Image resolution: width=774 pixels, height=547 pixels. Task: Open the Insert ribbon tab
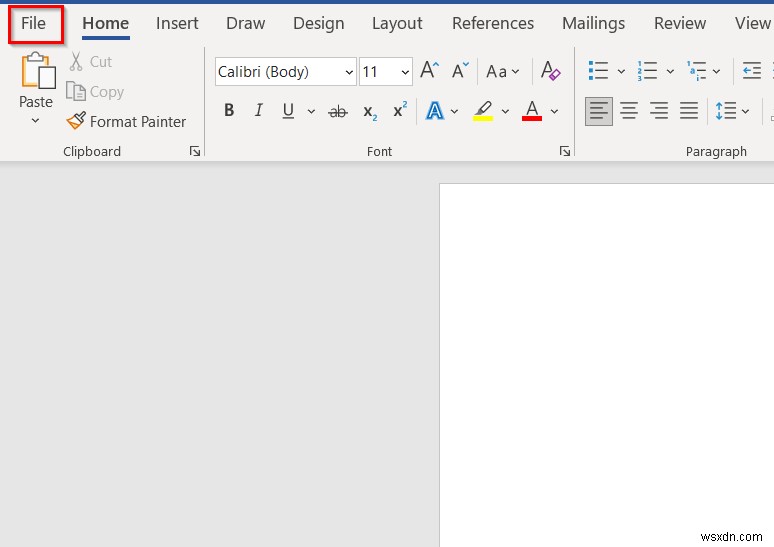pyautogui.click(x=177, y=23)
